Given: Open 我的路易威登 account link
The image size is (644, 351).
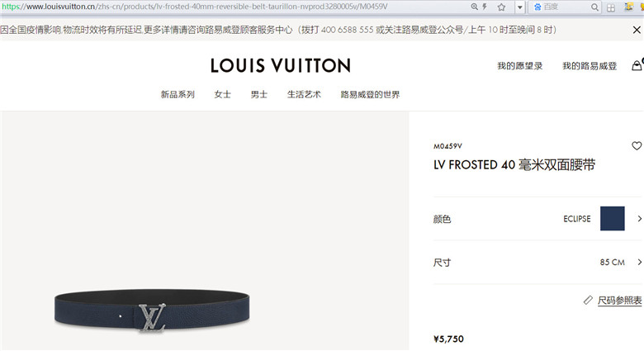Looking at the screenshot, I should click(590, 66).
